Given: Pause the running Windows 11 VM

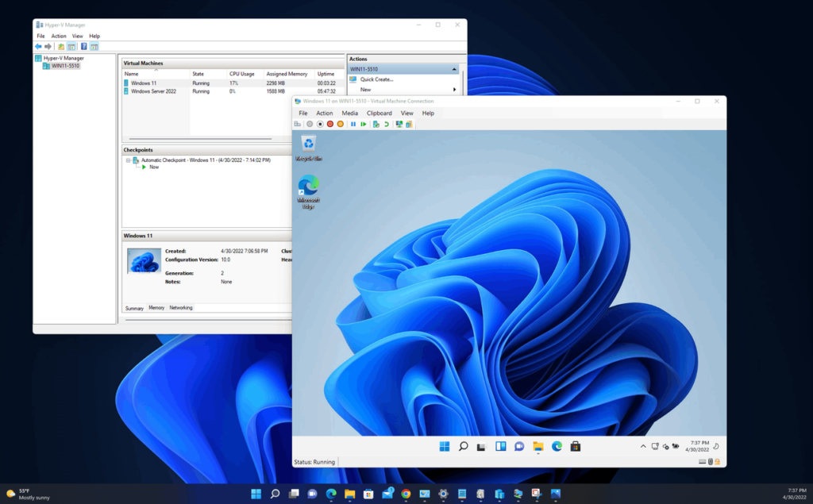Looking at the screenshot, I should tap(353, 124).
